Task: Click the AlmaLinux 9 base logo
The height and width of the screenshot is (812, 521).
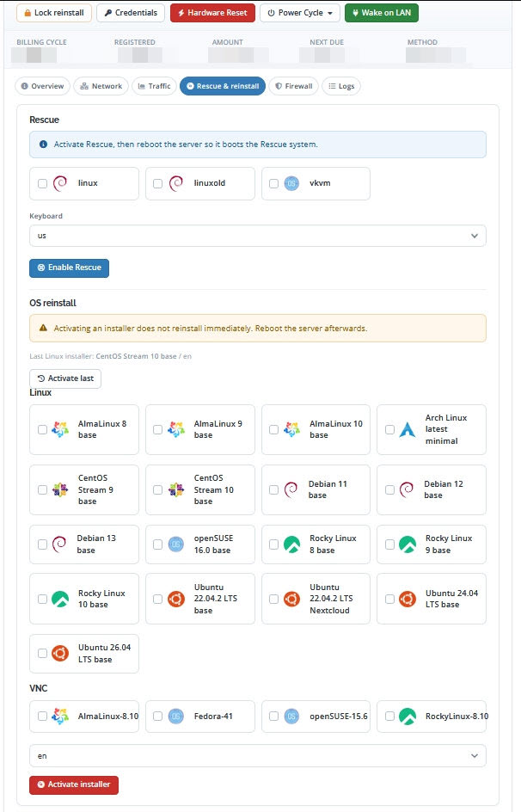Action: click(176, 429)
